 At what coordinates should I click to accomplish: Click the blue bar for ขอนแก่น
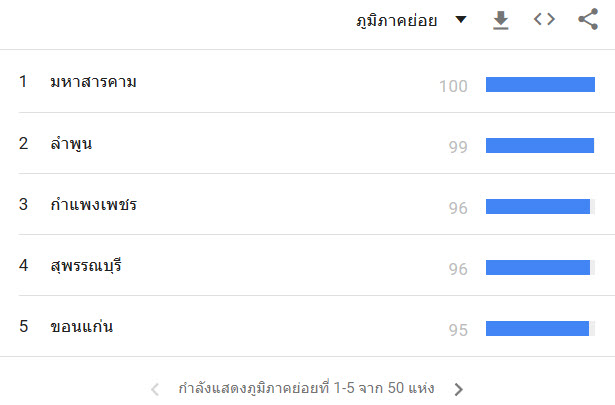click(537, 329)
